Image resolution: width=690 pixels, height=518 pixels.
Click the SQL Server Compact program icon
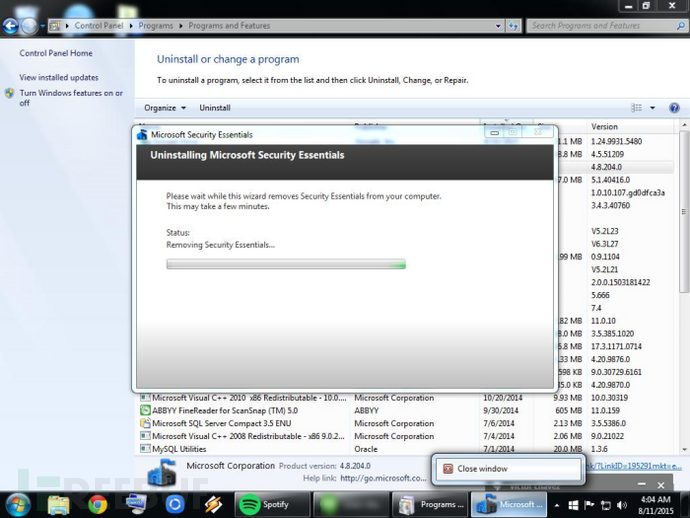pyautogui.click(x=145, y=423)
